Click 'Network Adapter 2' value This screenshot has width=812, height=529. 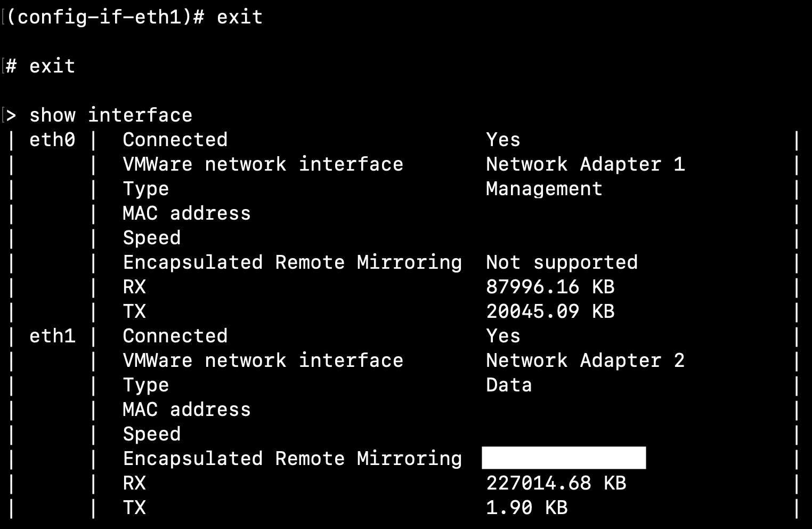(x=585, y=360)
